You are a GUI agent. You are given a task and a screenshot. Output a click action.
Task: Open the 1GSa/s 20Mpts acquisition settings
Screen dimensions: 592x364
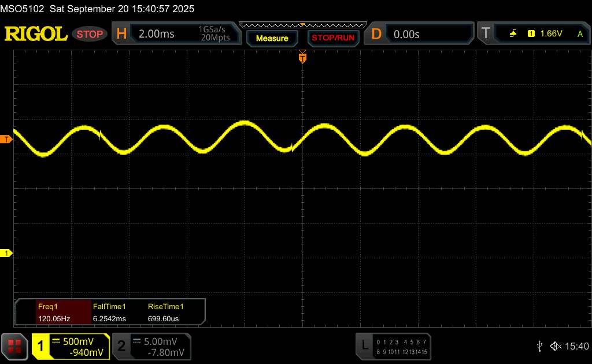point(214,34)
